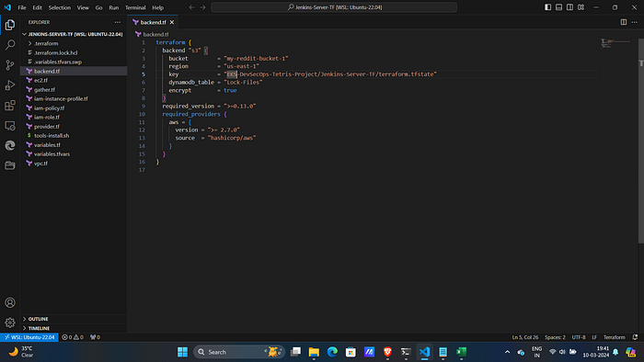This screenshot has height=362, width=644.
Task: Toggle the bottom panel layout icon
Action: pos(559,7)
